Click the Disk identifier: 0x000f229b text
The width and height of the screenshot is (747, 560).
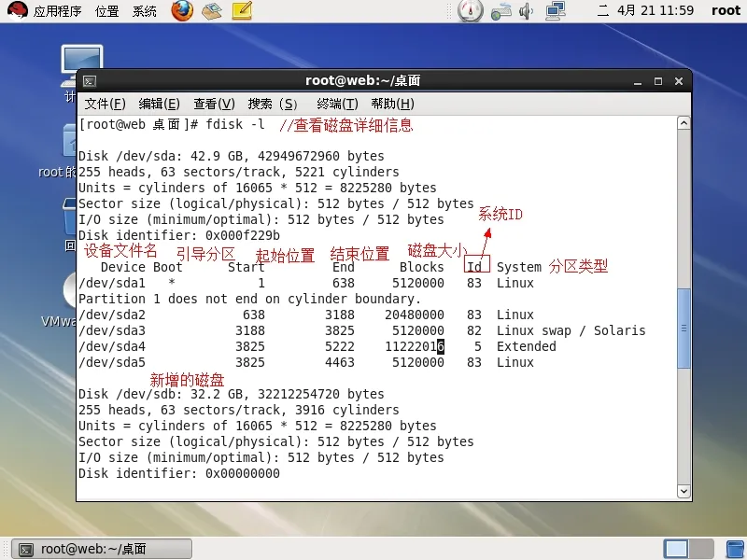coord(179,236)
